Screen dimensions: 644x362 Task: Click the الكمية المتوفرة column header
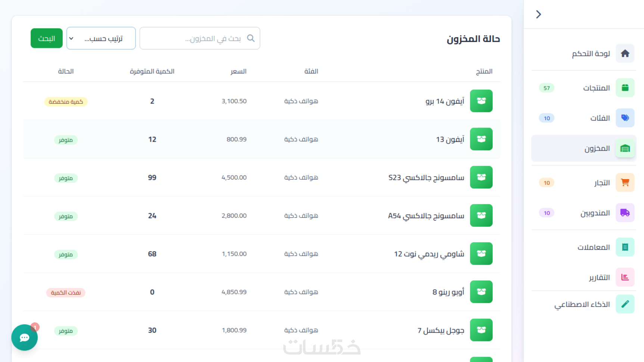click(x=152, y=71)
